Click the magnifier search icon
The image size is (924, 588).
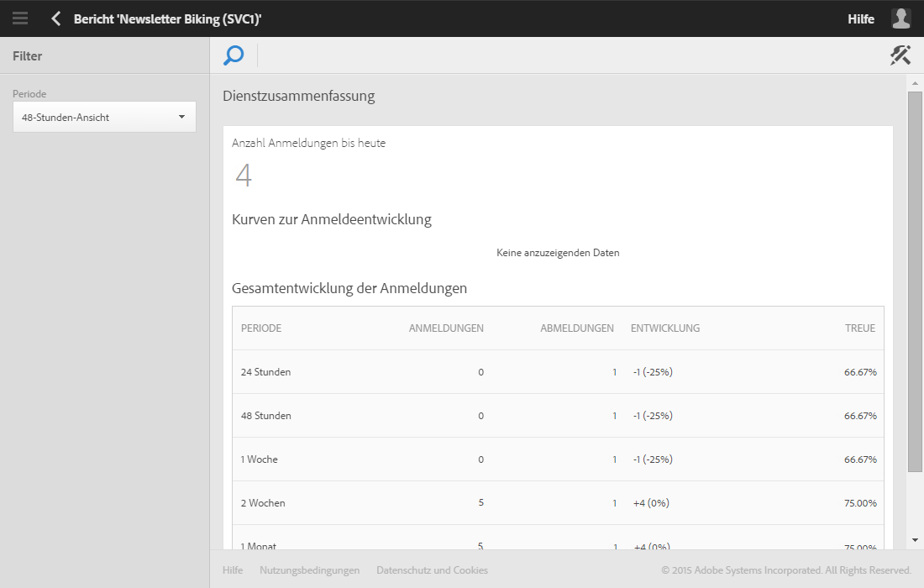[x=233, y=55]
